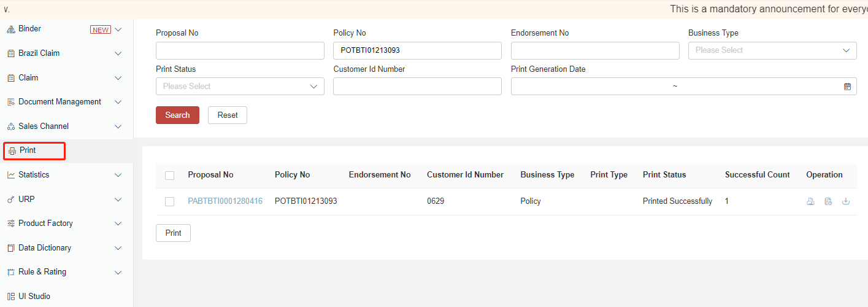Click the red Search button
The height and width of the screenshot is (307, 868).
pyautogui.click(x=177, y=115)
